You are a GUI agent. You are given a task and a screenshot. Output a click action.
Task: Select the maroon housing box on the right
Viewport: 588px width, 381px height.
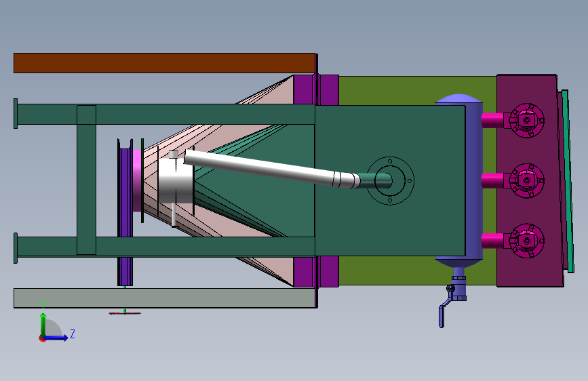pyautogui.click(x=529, y=181)
